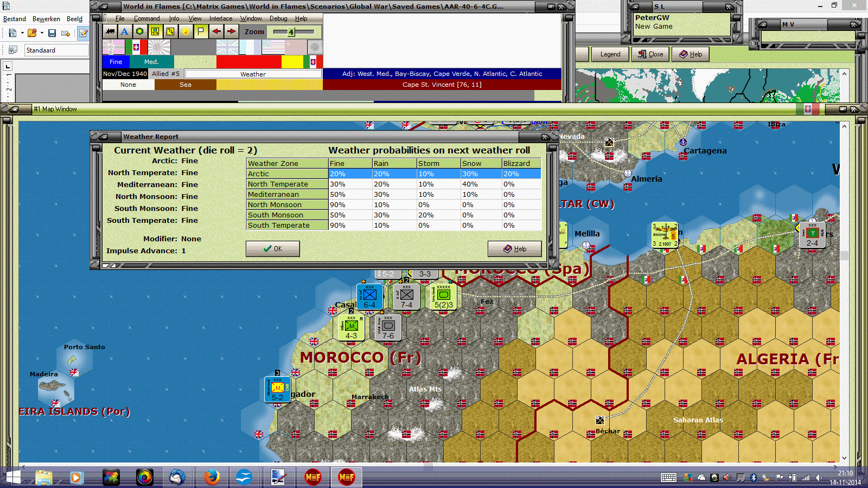Click the black tank units toolbar icon
This screenshot has width=868, height=488.
point(110,31)
